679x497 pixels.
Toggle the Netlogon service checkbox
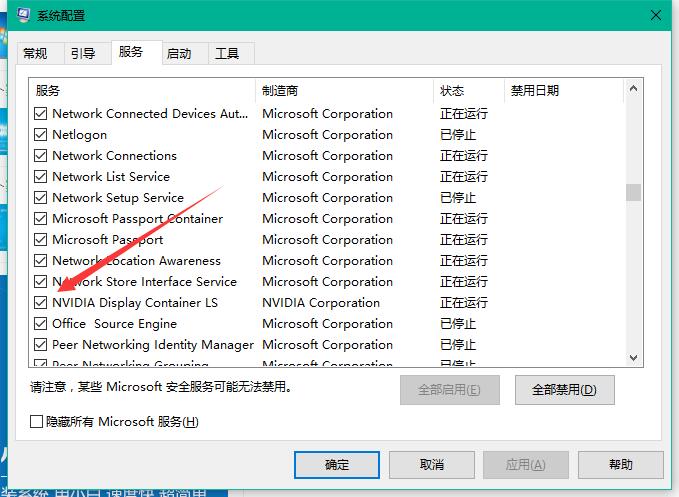(41, 135)
